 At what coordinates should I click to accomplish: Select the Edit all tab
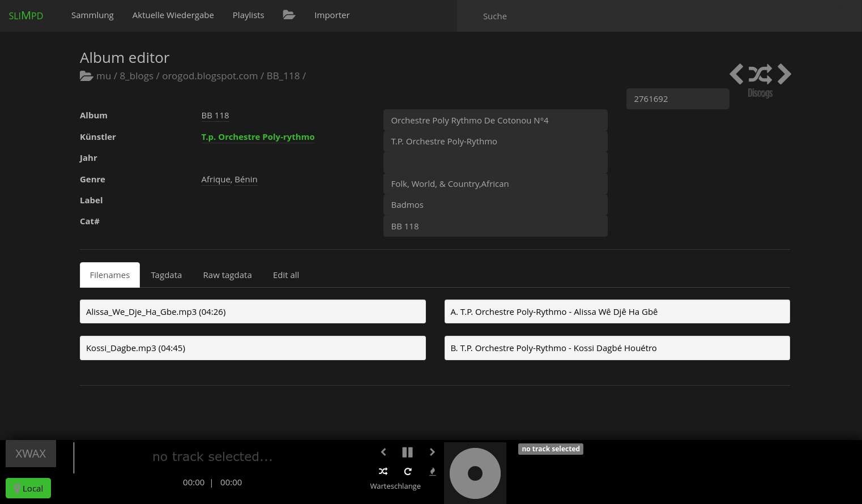pos(285,275)
